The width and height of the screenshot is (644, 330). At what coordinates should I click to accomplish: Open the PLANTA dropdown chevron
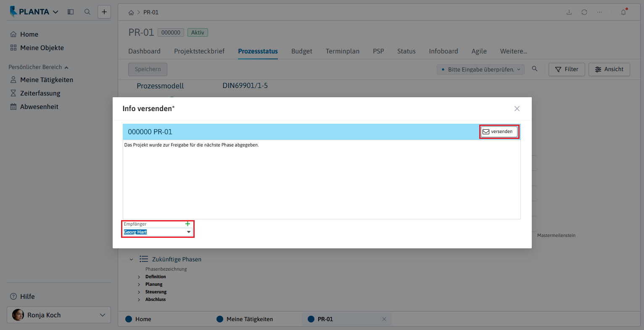pyautogui.click(x=55, y=12)
